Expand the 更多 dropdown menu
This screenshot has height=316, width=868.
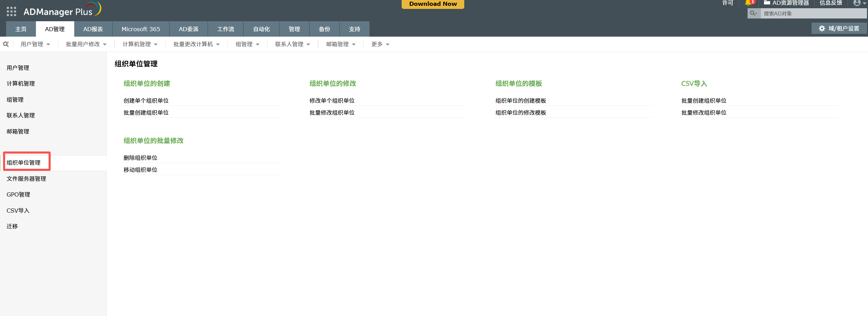pyautogui.click(x=380, y=44)
